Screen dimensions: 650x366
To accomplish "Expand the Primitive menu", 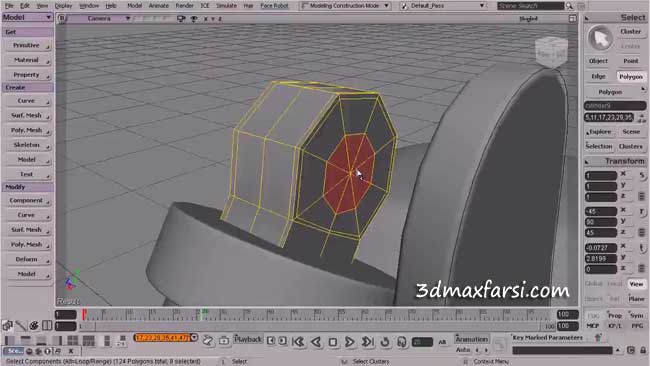I will click(x=27, y=45).
